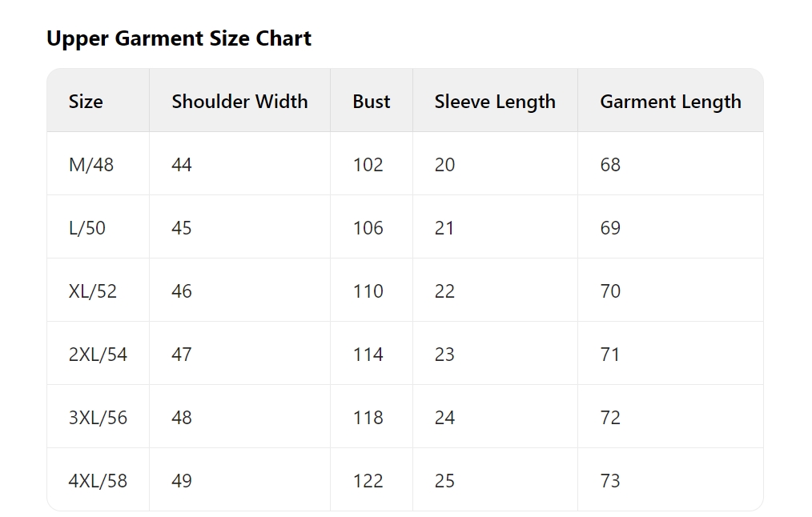Click the Upper Garment Size Chart heading

coord(179,38)
